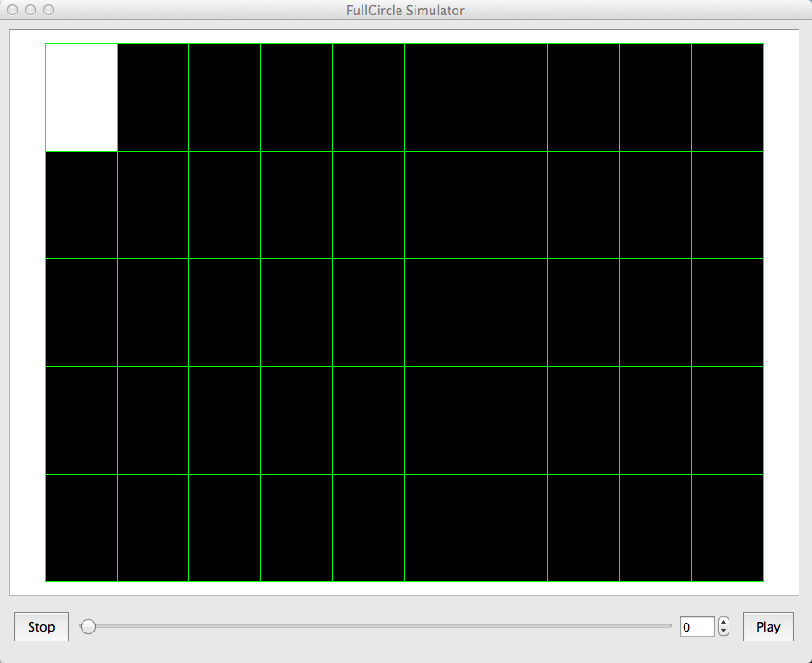Start the simulation with Play
812x663 pixels.
[768, 627]
